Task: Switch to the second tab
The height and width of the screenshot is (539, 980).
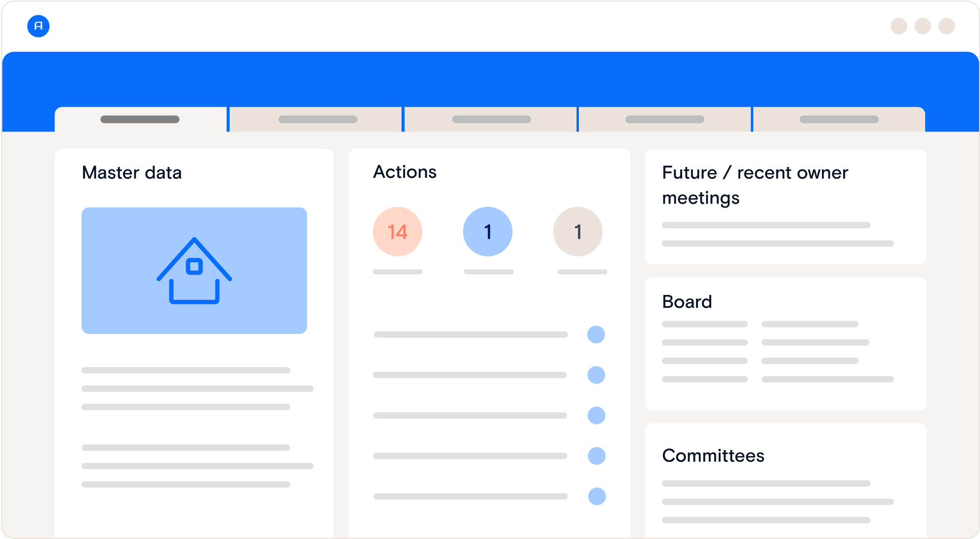Action: (317, 120)
